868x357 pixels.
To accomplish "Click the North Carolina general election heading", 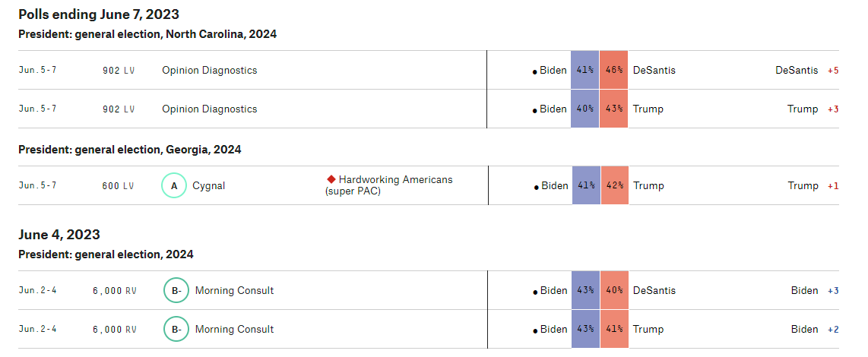I will point(147,34).
